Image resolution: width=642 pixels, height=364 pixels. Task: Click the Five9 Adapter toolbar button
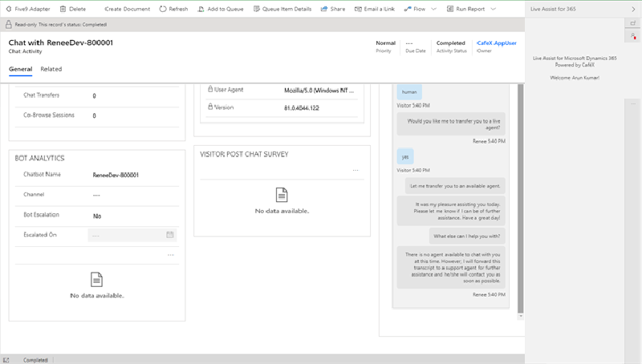[28, 9]
